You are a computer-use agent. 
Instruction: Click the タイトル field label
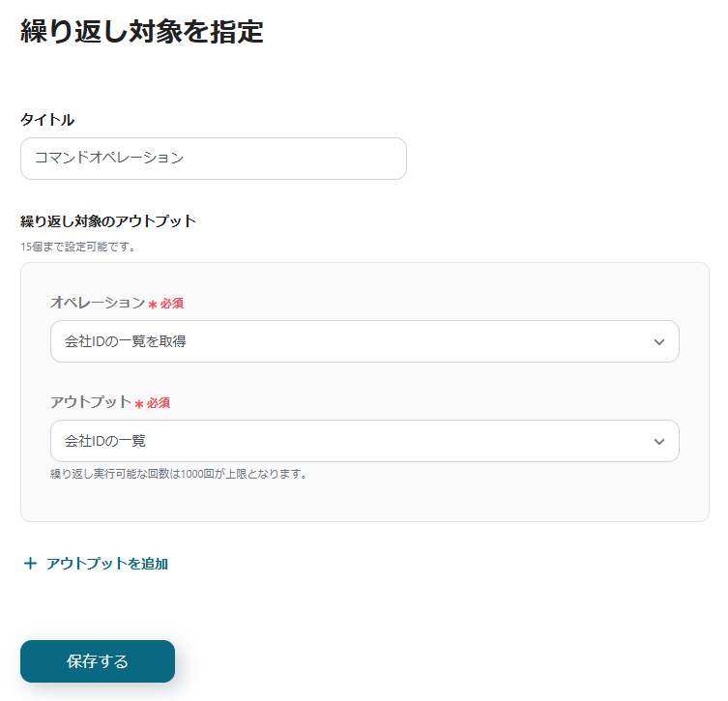[47, 120]
